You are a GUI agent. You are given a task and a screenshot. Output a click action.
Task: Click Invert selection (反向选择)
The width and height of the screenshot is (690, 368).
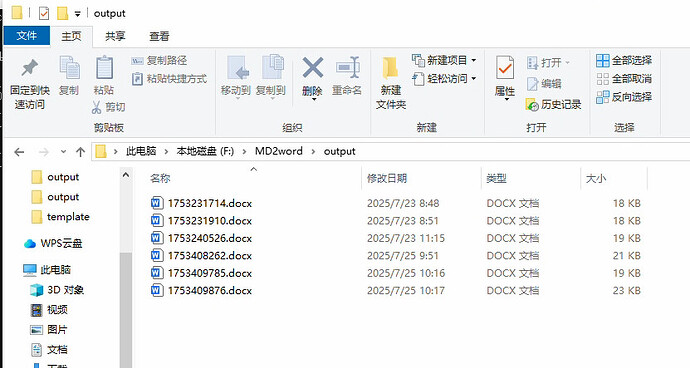coord(624,97)
